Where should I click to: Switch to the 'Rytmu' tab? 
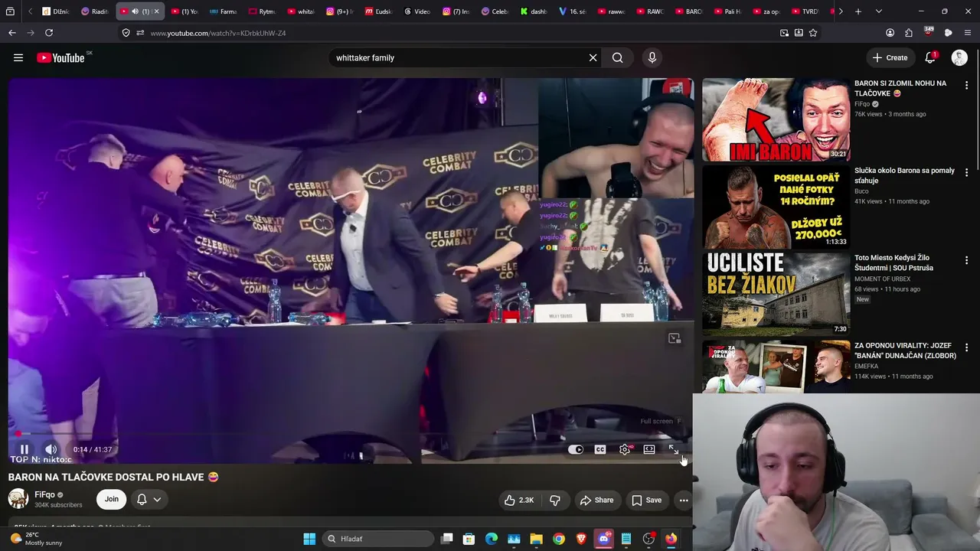coord(263,11)
